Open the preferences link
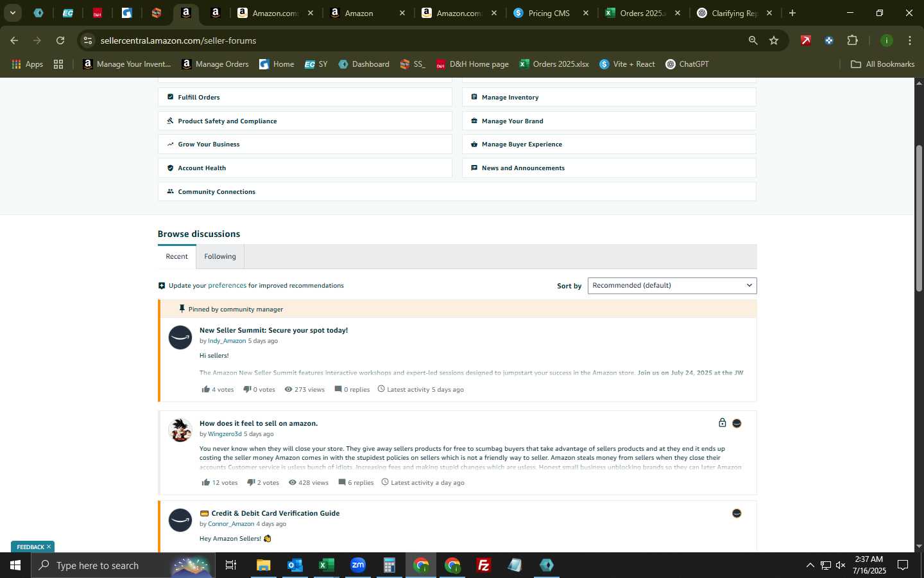924x578 pixels. (x=227, y=285)
